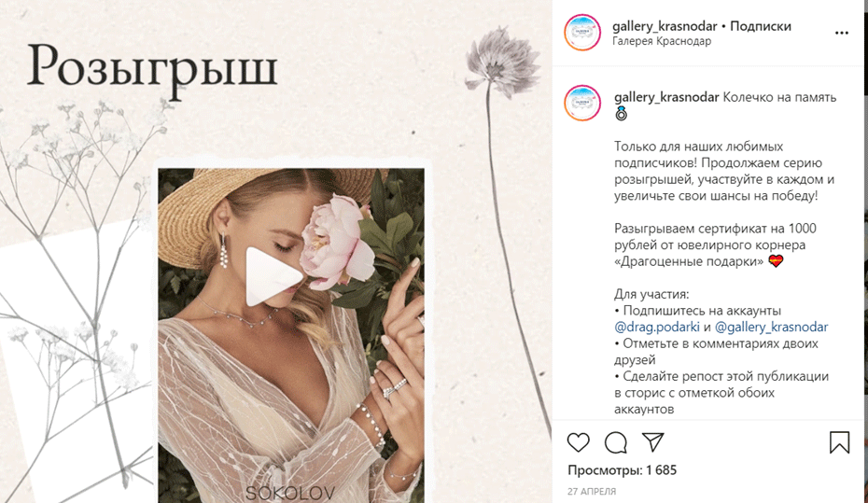Open comments via speech bubble icon
The height and width of the screenshot is (503, 868).
click(616, 442)
